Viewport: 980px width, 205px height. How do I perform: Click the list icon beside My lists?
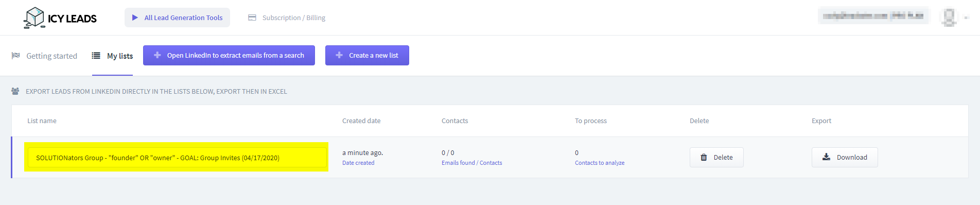point(96,56)
